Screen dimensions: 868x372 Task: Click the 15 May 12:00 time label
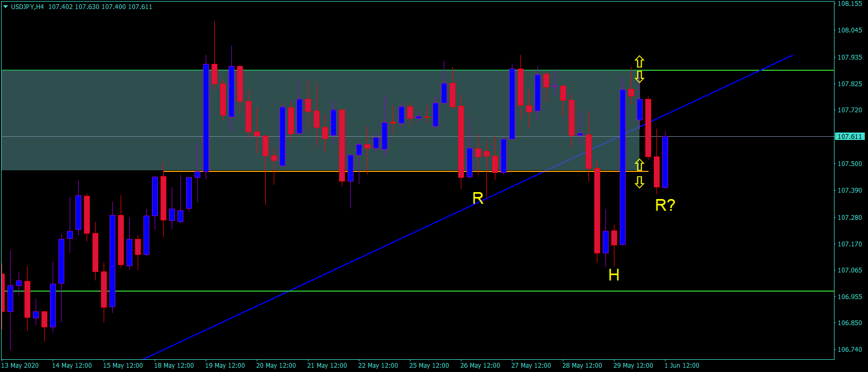coord(123,366)
